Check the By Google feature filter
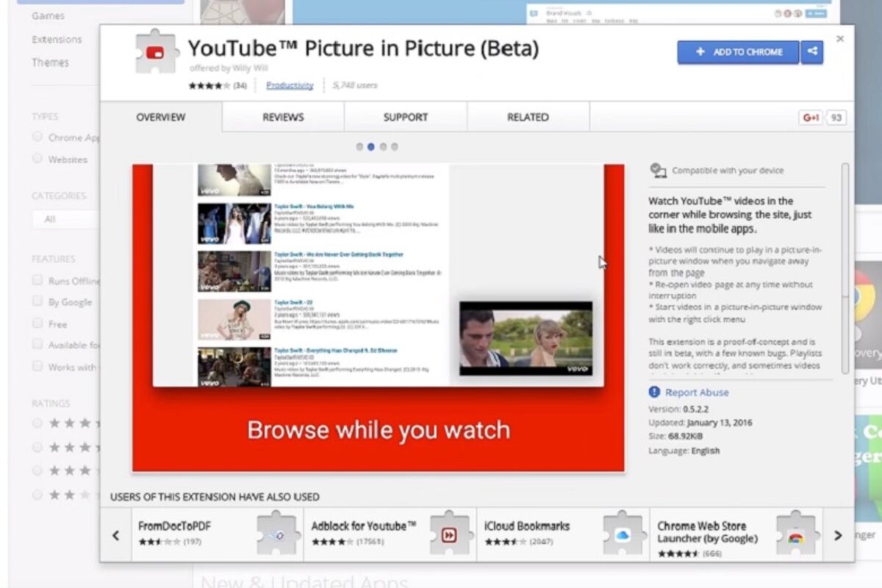This screenshot has width=882, height=588. point(37,301)
